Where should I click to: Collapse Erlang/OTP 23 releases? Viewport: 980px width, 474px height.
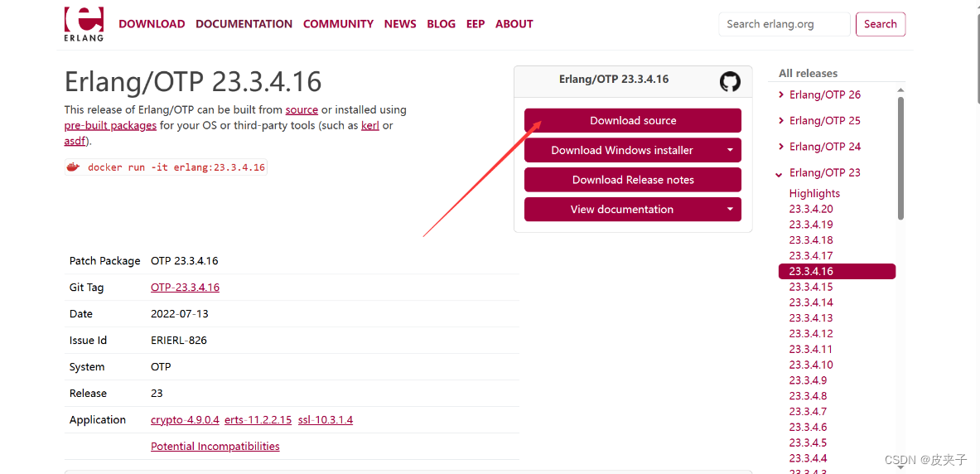[x=818, y=172]
